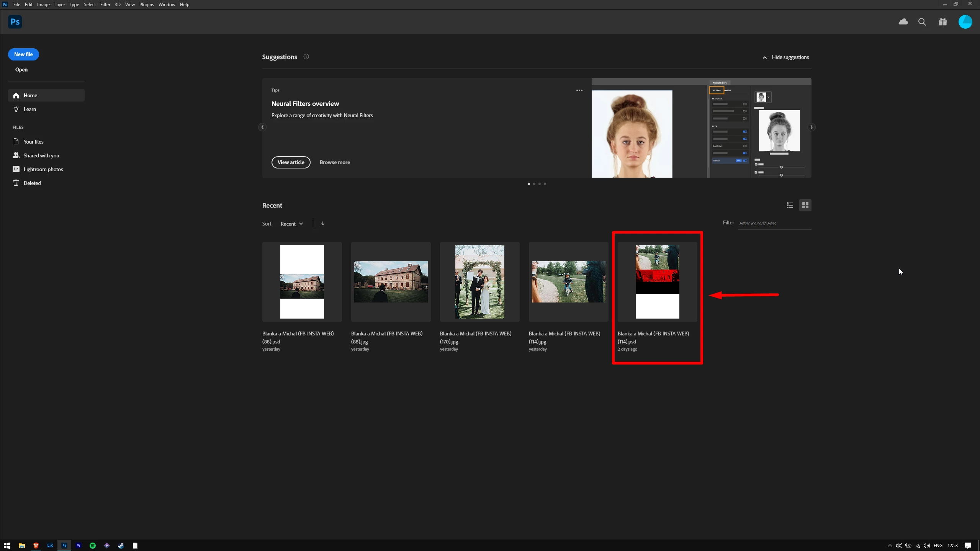This screenshot has height=551, width=980.
Task: Open the What's New gift icon
Action: pyautogui.click(x=943, y=22)
